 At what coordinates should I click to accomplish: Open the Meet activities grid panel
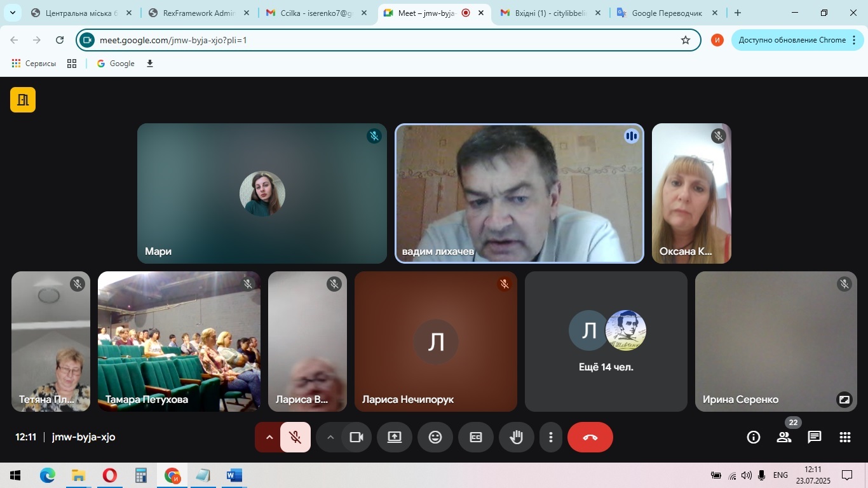(844, 437)
